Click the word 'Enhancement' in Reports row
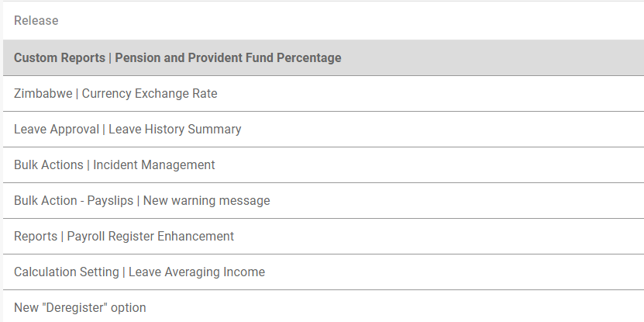Image resolution: width=644 pixels, height=322 pixels. (197, 237)
